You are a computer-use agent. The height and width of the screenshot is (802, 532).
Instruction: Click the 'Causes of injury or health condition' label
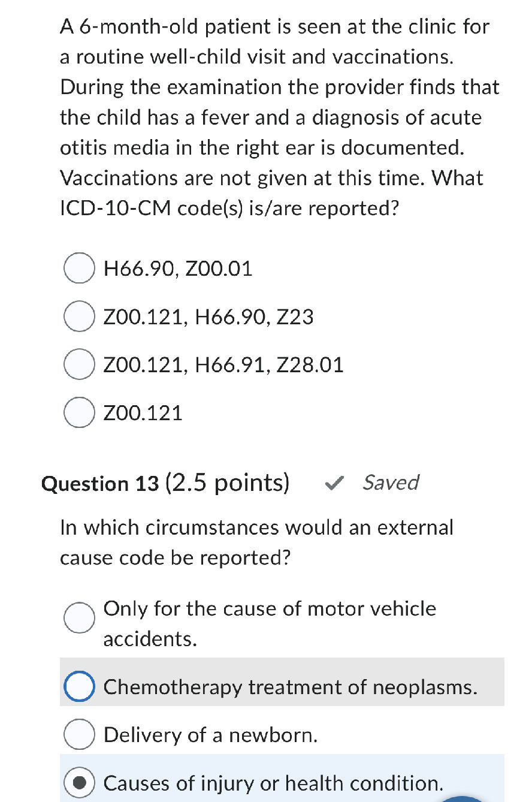tap(274, 783)
